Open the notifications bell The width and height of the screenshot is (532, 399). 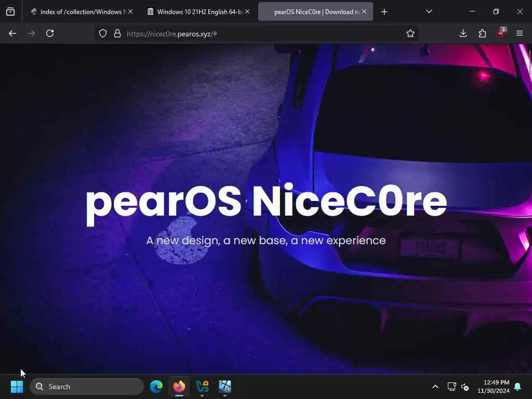tap(518, 387)
